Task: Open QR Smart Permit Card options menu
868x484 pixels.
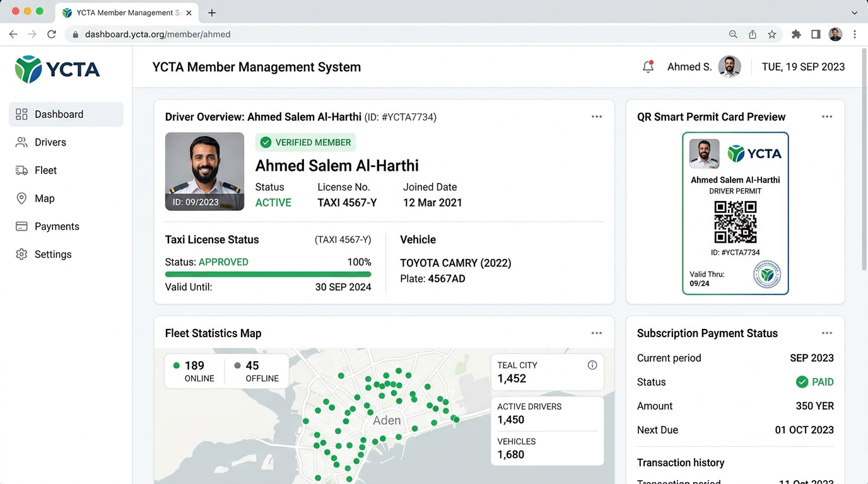Action: (827, 117)
